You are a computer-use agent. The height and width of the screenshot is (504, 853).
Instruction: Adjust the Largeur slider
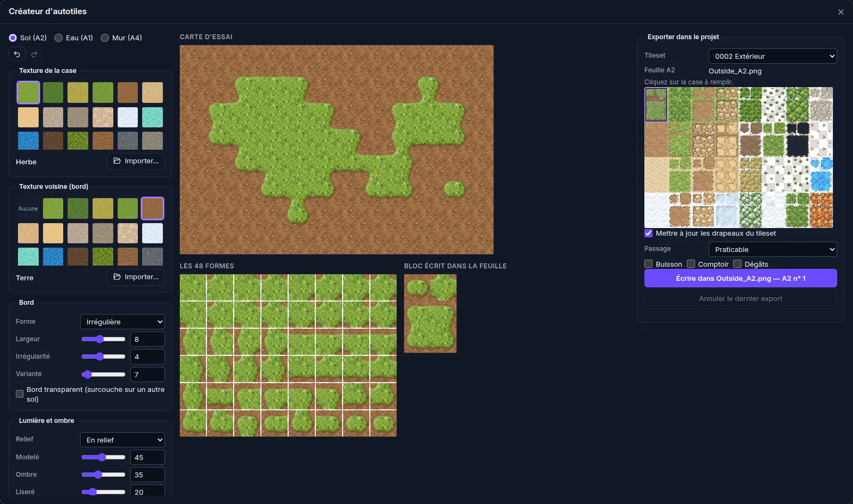(103, 339)
